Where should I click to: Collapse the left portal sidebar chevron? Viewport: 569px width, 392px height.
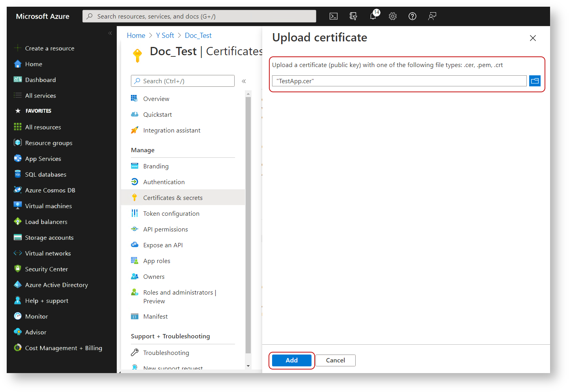click(110, 33)
